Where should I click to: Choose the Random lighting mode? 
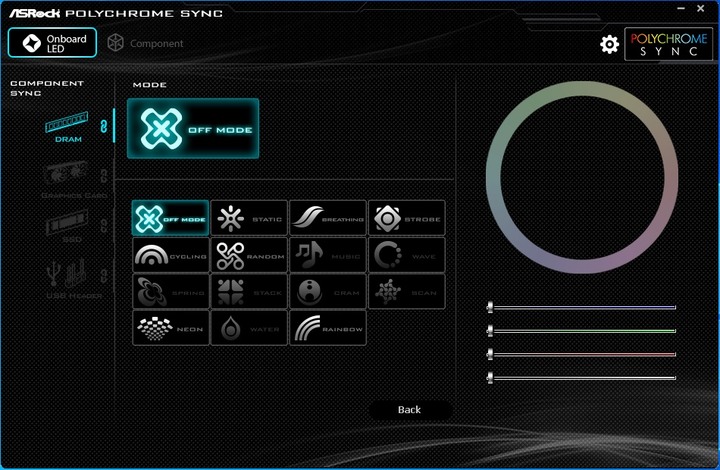(x=249, y=255)
